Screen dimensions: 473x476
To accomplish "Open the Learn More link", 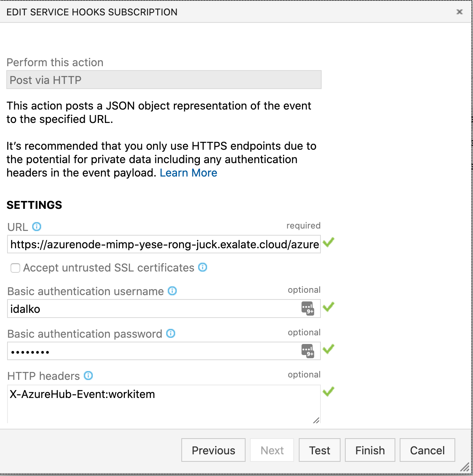I will click(x=188, y=173).
